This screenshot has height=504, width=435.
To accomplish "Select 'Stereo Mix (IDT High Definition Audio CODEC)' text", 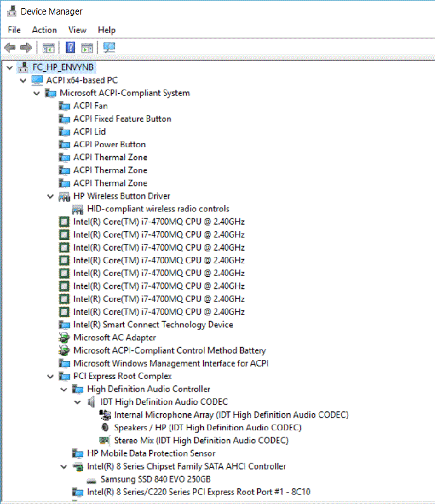I will tap(201, 441).
